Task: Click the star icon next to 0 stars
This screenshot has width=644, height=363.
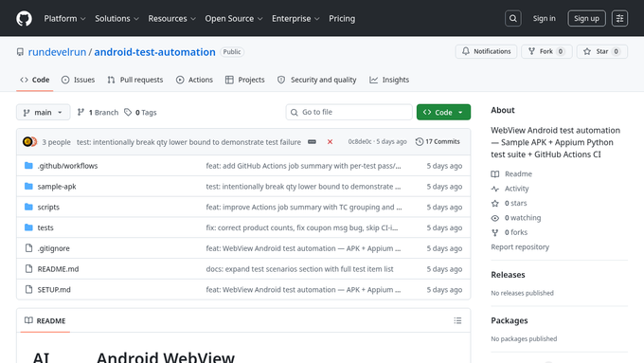Action: (x=495, y=203)
